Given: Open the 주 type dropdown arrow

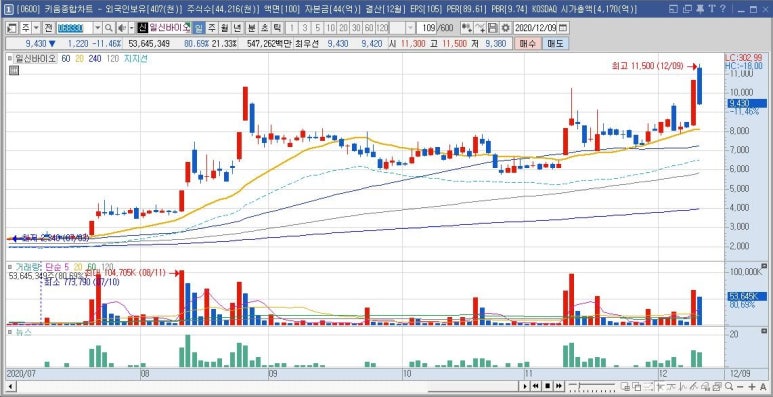Looking at the screenshot, I should click(36, 28).
